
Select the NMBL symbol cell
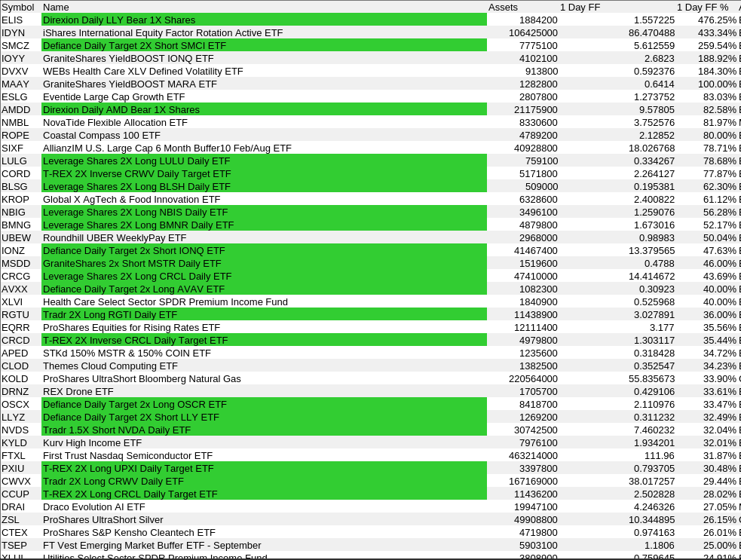coord(15,122)
